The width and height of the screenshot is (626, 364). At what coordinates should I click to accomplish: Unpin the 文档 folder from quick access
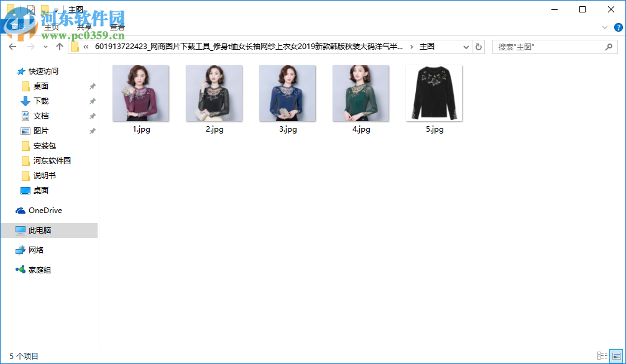tap(93, 116)
